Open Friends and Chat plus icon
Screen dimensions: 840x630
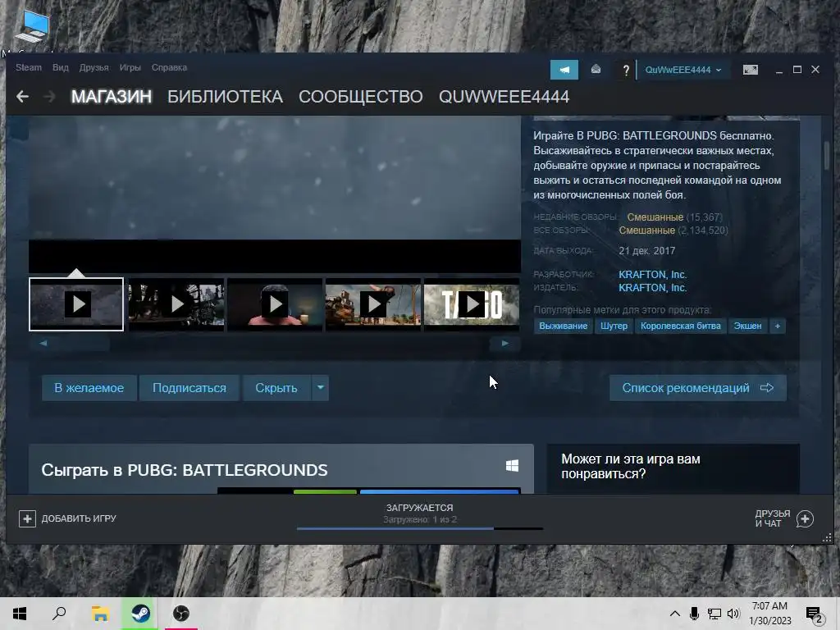coord(805,518)
